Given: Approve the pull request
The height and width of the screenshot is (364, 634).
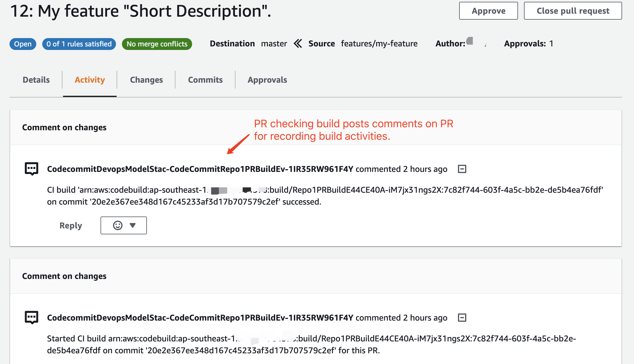Looking at the screenshot, I should 488,11.
